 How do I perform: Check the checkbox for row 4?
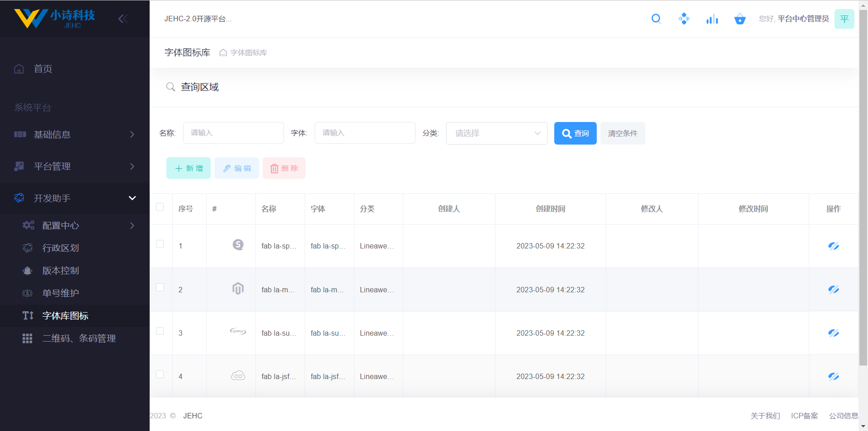(x=160, y=375)
